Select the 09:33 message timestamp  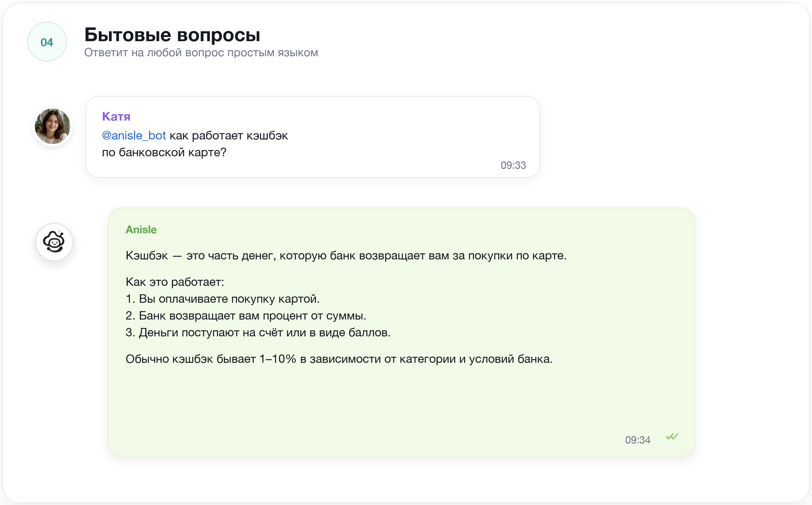tap(513, 165)
